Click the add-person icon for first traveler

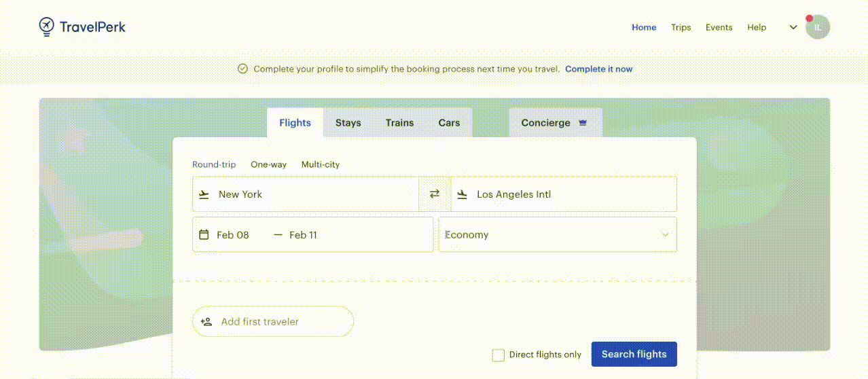(206, 322)
